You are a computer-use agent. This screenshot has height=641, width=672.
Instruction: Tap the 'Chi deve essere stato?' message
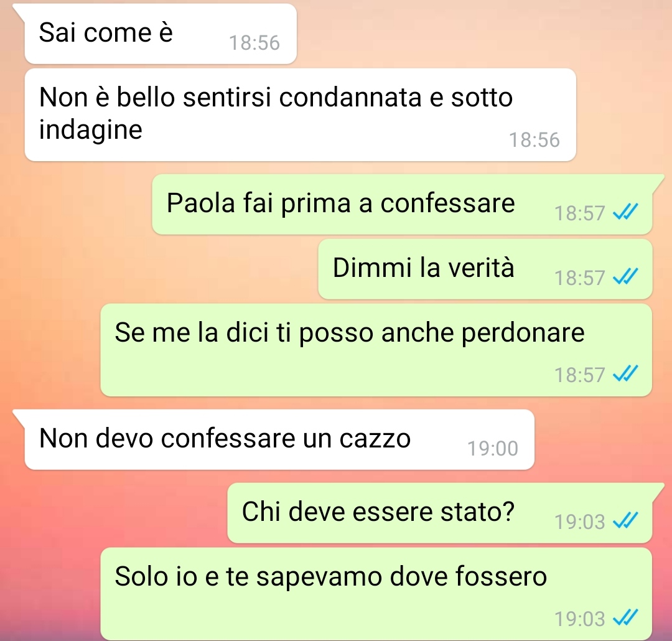pyautogui.click(x=440, y=513)
